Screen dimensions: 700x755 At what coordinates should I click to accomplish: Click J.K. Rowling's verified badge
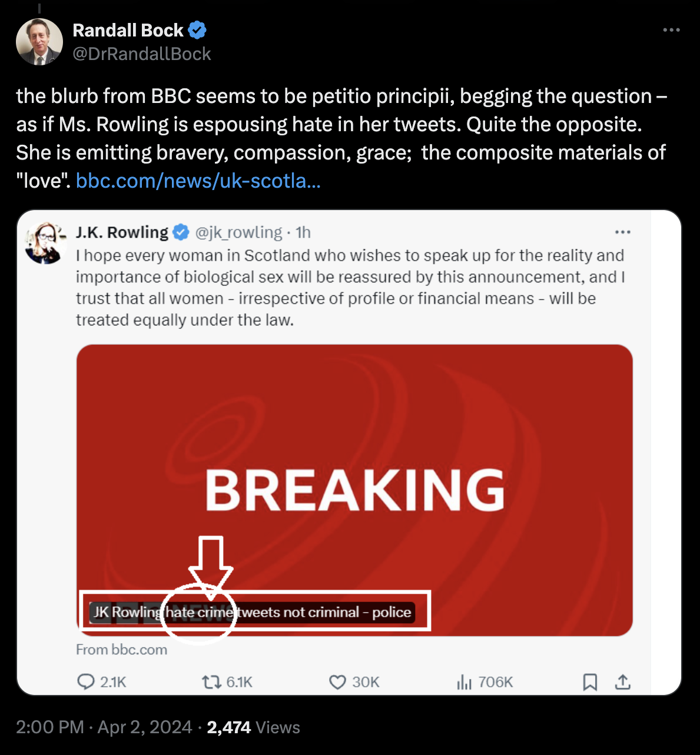tap(181, 232)
